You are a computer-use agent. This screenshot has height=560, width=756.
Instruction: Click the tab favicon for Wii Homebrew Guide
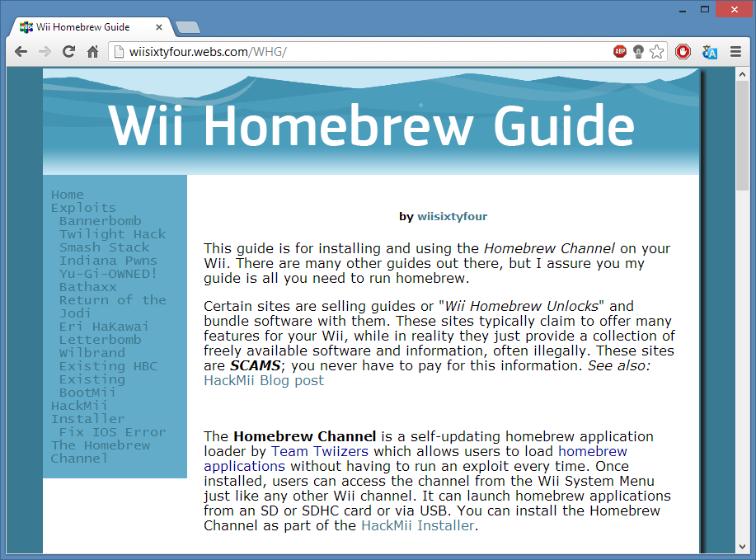[26, 27]
